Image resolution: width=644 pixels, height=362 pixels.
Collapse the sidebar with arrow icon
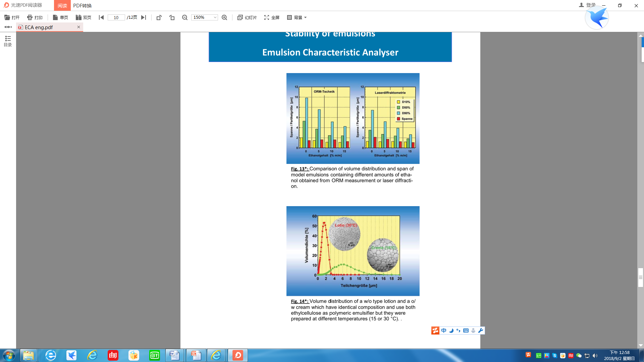pyautogui.click(x=8, y=27)
